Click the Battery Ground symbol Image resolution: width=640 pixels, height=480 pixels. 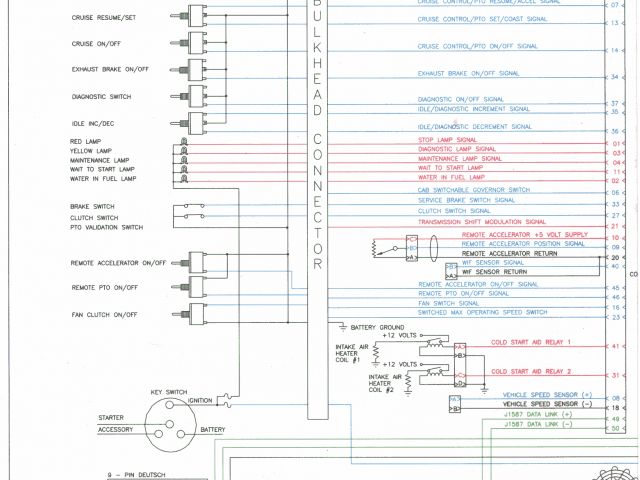click(x=343, y=327)
